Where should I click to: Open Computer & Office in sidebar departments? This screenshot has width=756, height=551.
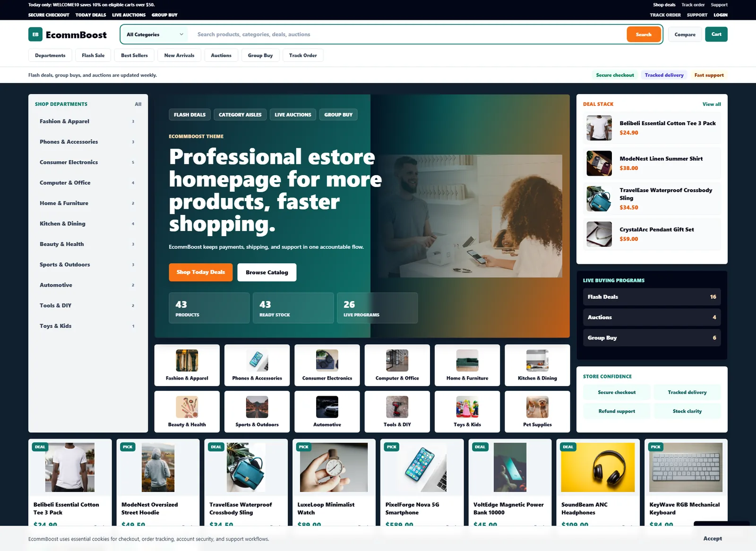pos(87,183)
